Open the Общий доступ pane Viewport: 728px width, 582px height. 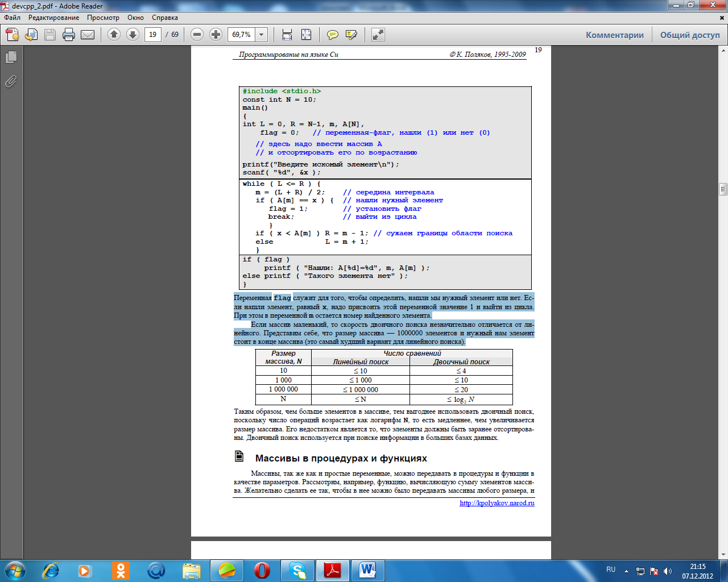690,35
